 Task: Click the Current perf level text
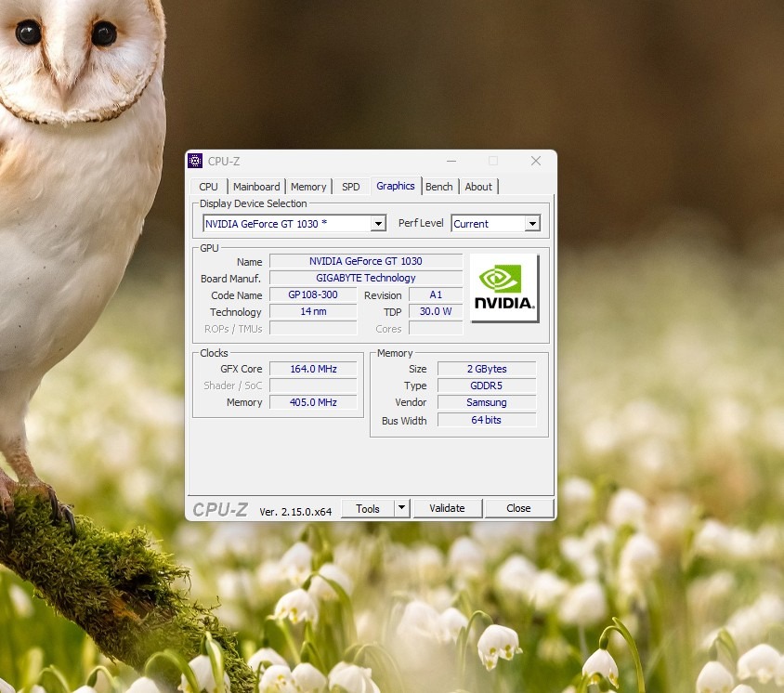click(x=471, y=224)
